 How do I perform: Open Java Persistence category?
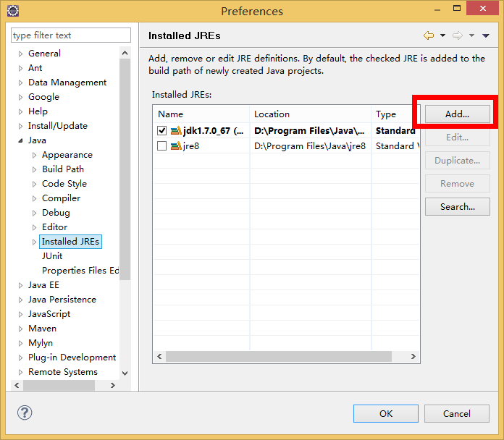tap(62, 300)
